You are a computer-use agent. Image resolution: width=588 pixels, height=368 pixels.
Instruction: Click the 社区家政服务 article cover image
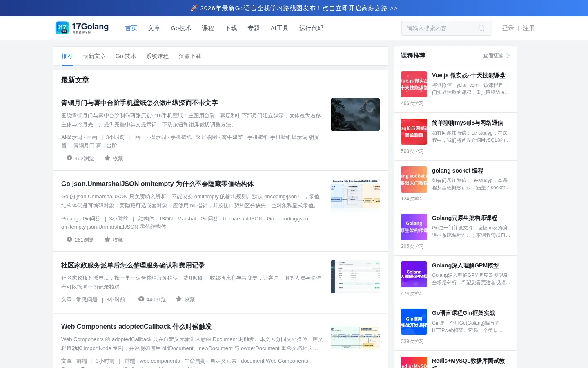[355, 277]
